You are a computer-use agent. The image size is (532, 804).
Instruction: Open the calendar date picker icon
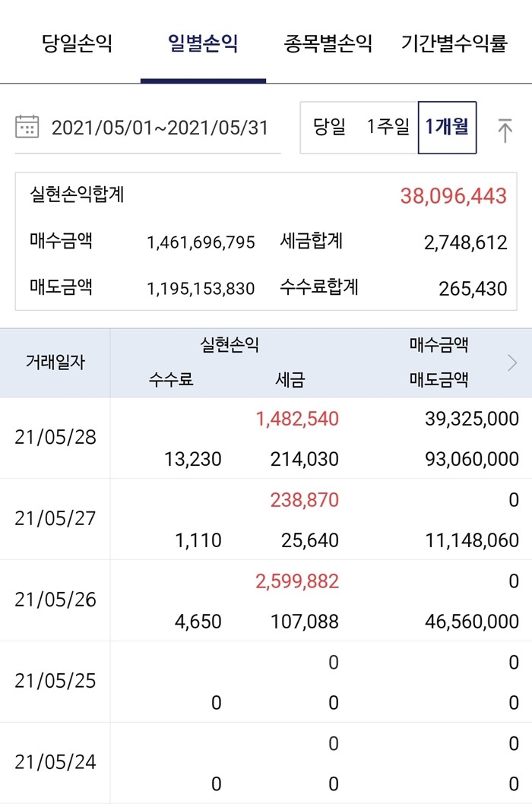(27, 127)
